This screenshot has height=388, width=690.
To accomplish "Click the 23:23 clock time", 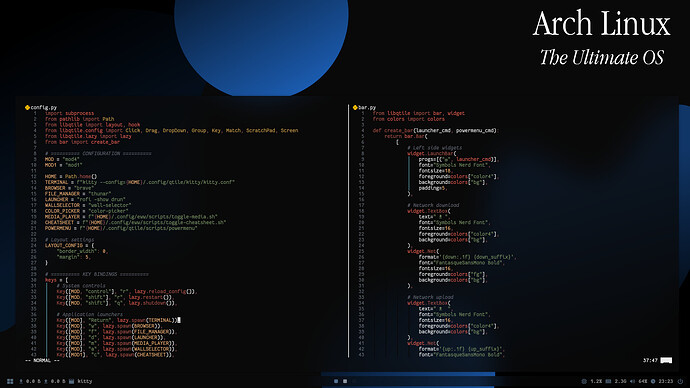I will tap(666, 381).
